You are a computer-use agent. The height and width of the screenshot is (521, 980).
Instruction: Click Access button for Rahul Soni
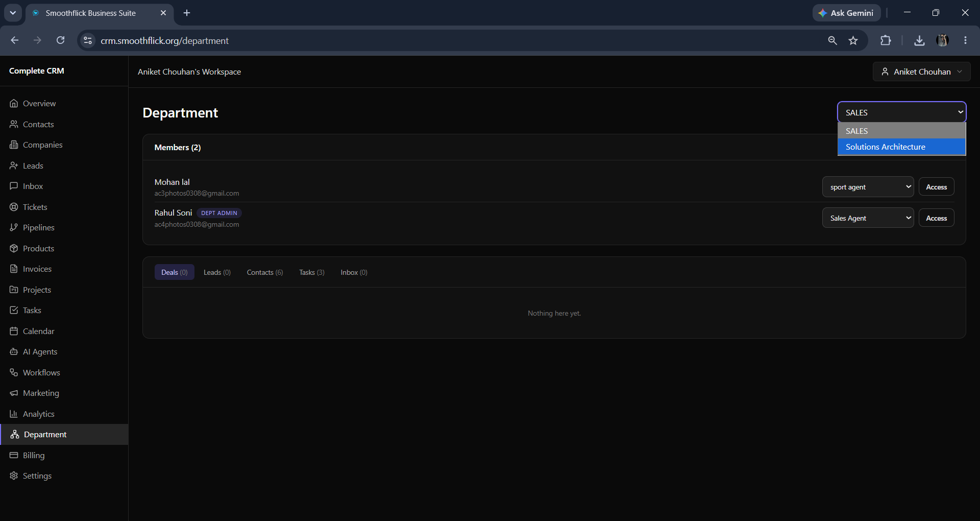pos(936,218)
